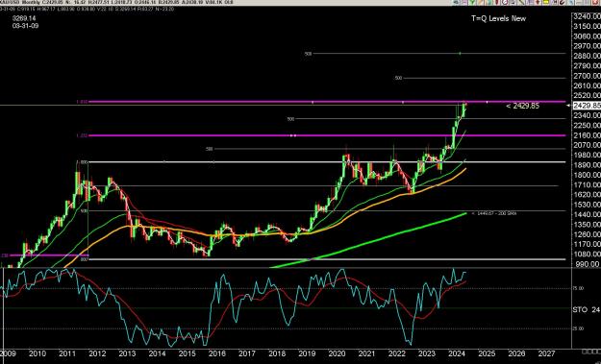The width and height of the screenshot is (601, 364).
Task: Click the 2970.00 price axis label
Action: click(x=587, y=46)
